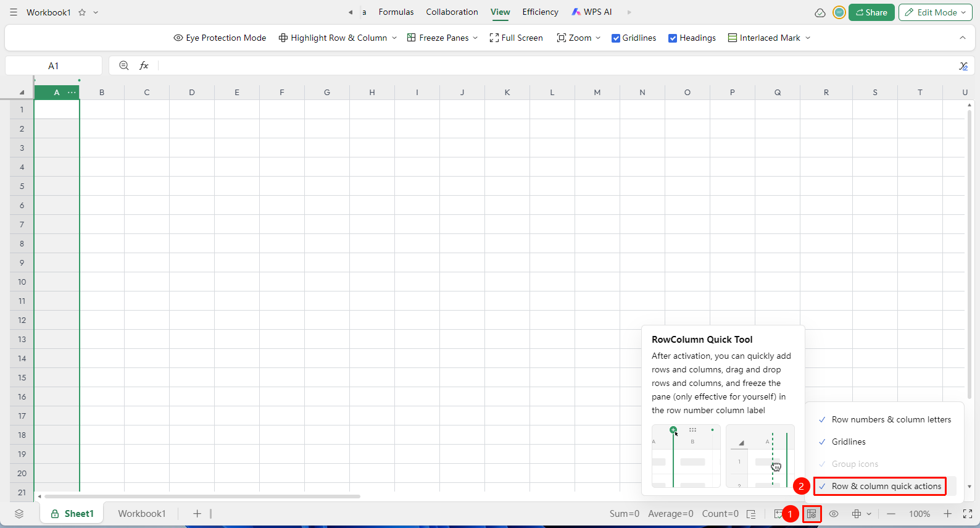Image resolution: width=980 pixels, height=528 pixels.
Task: Open the Edit Mode dropdown
Action: [x=936, y=12]
